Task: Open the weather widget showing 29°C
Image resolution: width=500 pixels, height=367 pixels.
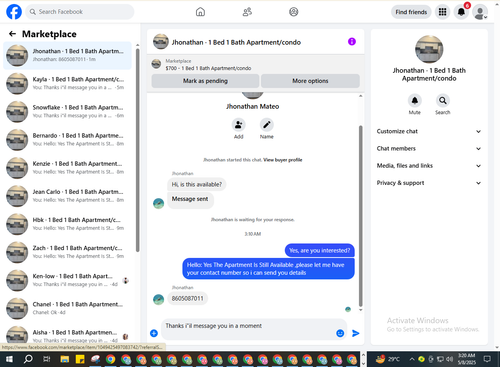Action: point(388,359)
